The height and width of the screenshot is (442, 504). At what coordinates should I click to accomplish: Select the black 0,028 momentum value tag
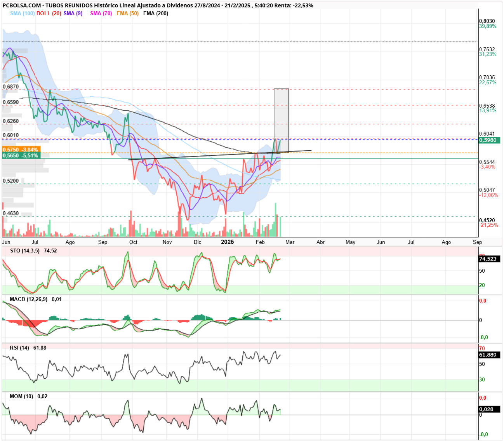click(489, 409)
